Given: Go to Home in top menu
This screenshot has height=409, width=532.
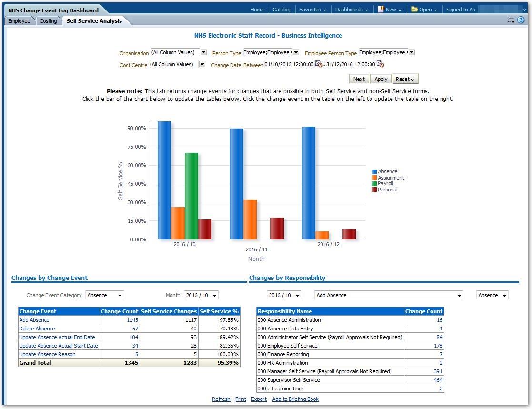Looking at the screenshot, I should [257, 10].
